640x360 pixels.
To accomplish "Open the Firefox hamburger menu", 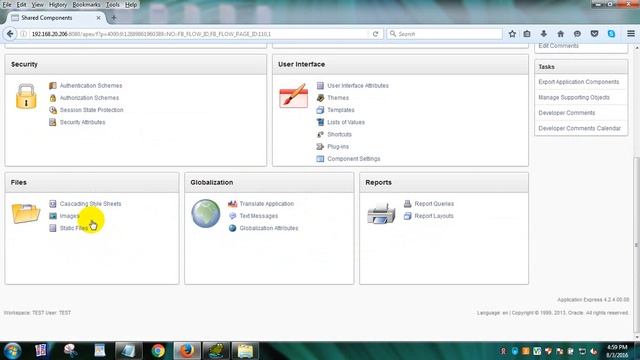I will click(631, 34).
